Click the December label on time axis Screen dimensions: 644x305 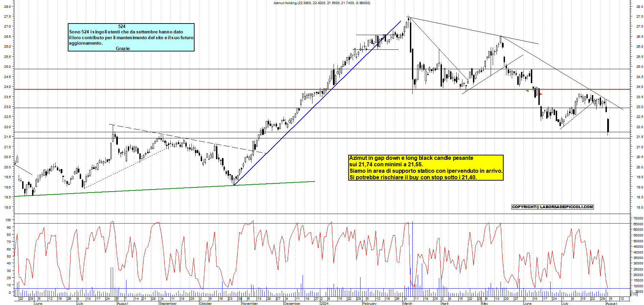(x=292, y=303)
